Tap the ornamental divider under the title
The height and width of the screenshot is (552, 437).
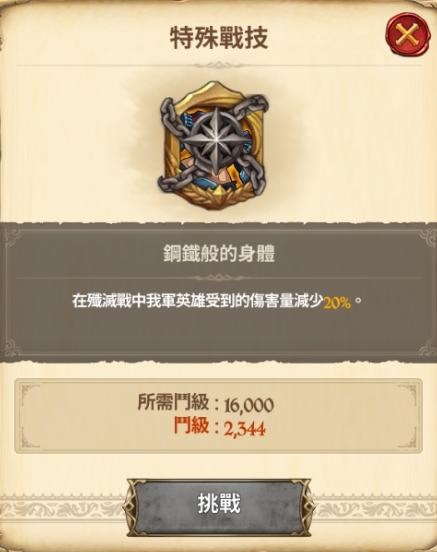[219, 65]
